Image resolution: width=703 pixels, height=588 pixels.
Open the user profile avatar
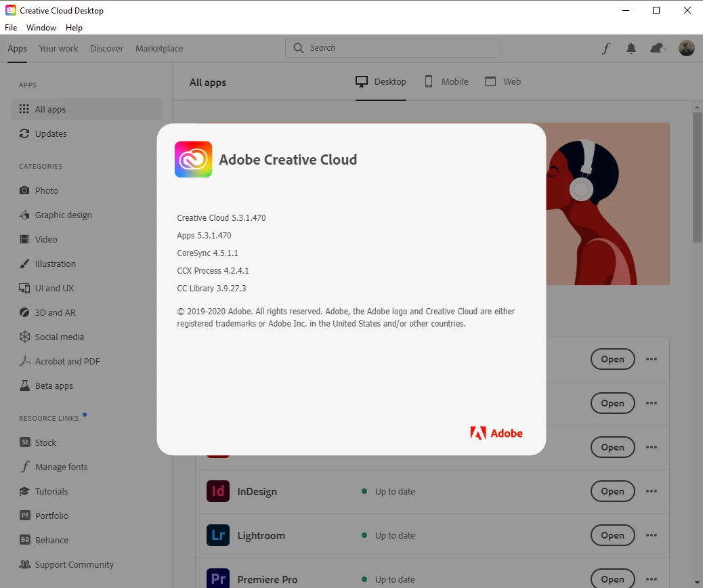coord(687,48)
